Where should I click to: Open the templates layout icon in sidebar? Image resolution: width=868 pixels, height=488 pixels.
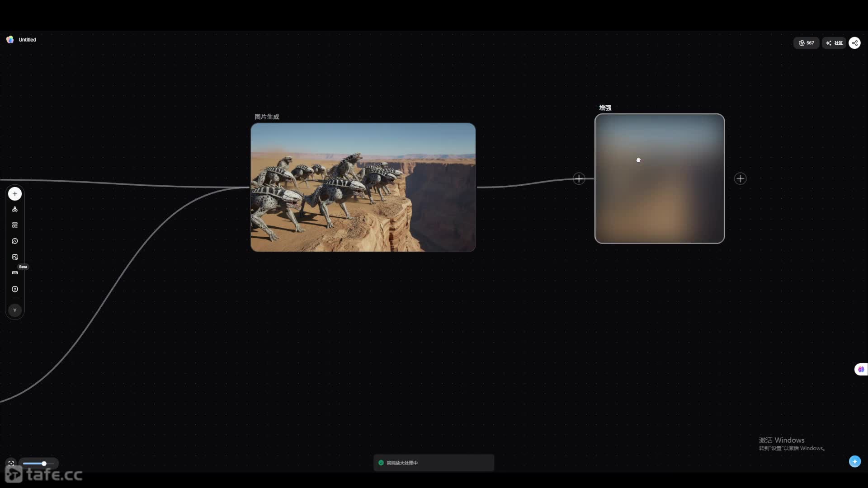pos(15,225)
